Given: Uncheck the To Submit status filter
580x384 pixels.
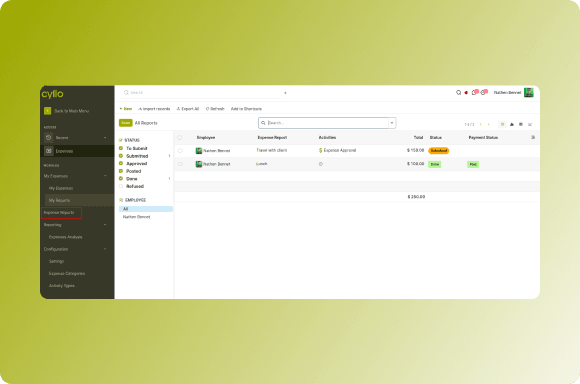Looking at the screenshot, I should pyautogui.click(x=121, y=148).
